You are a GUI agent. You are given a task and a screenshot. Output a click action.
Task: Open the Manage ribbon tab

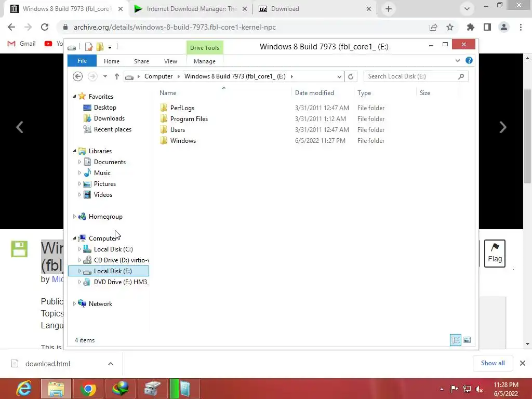tap(205, 61)
